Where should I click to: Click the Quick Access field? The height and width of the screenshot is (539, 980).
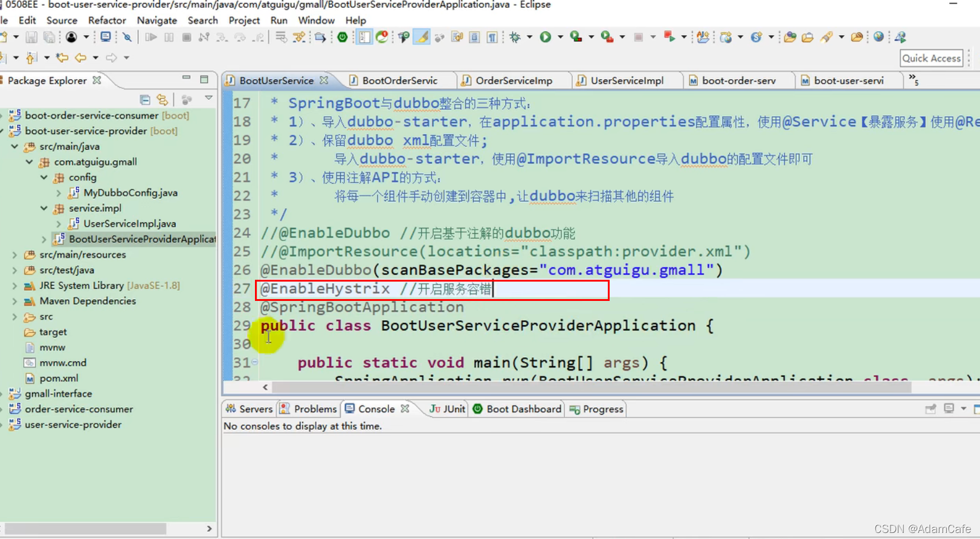[932, 58]
